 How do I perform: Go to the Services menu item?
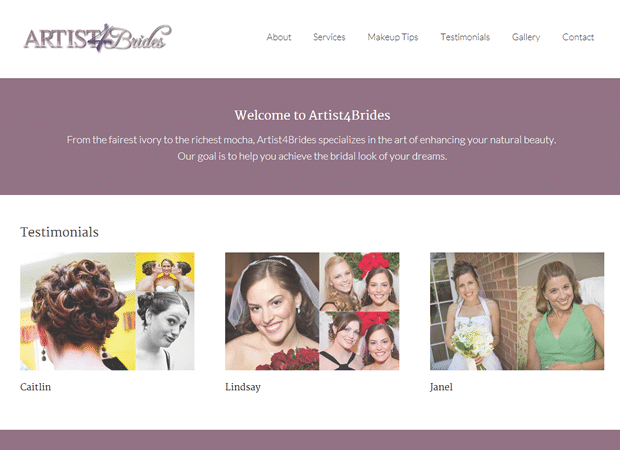pos(329,37)
